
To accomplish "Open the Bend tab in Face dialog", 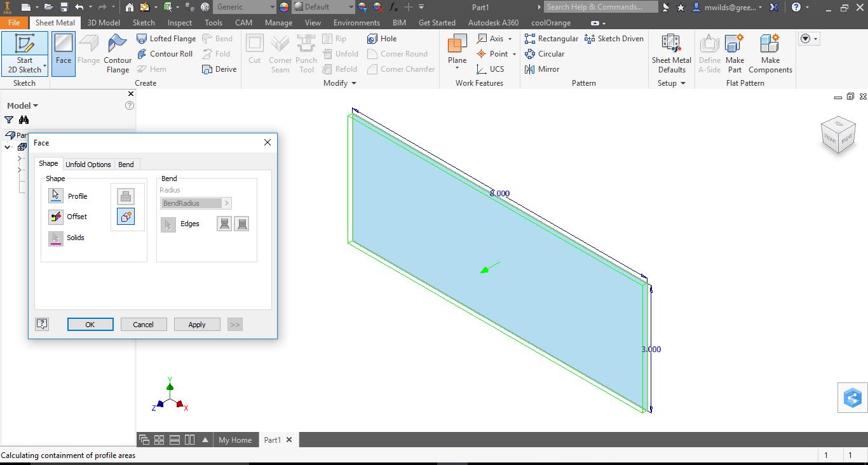I will click(126, 164).
